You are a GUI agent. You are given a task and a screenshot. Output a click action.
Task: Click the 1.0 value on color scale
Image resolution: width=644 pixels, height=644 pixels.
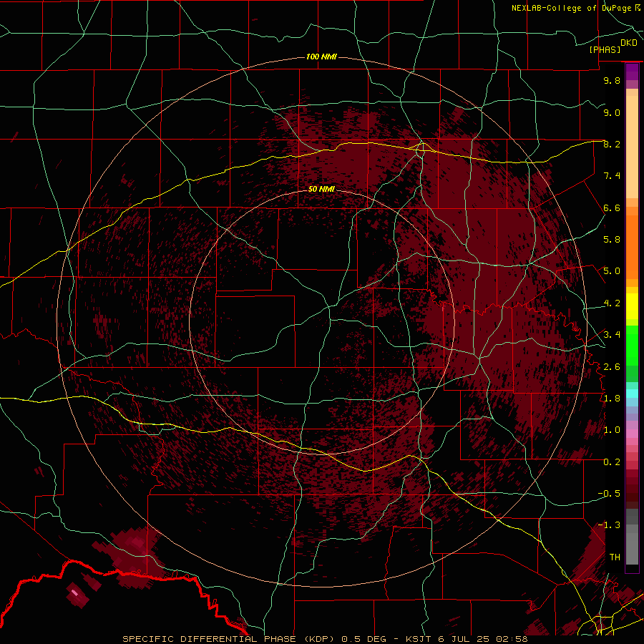pos(612,429)
